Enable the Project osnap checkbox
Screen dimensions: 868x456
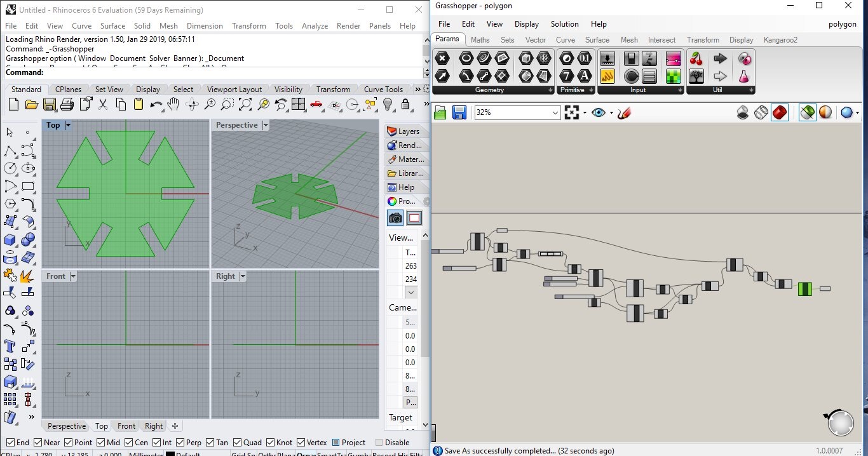(x=335, y=443)
